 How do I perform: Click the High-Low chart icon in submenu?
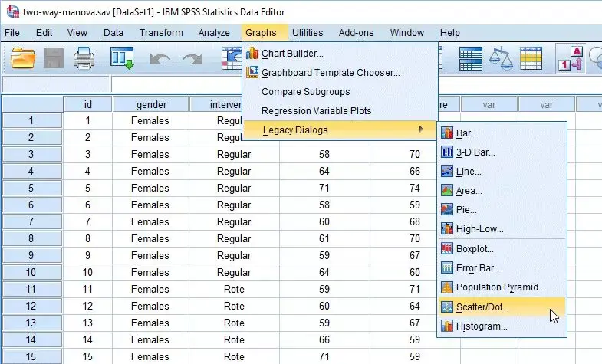[447, 228]
